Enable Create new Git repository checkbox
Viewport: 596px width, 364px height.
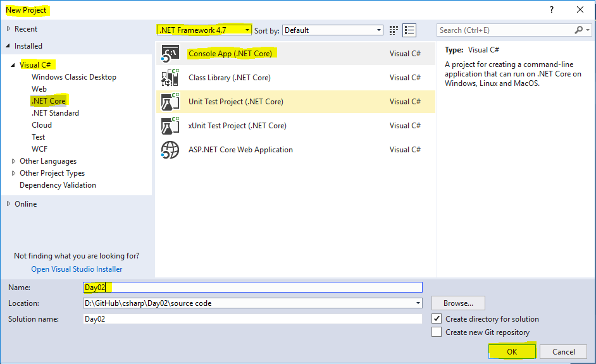[437, 332]
